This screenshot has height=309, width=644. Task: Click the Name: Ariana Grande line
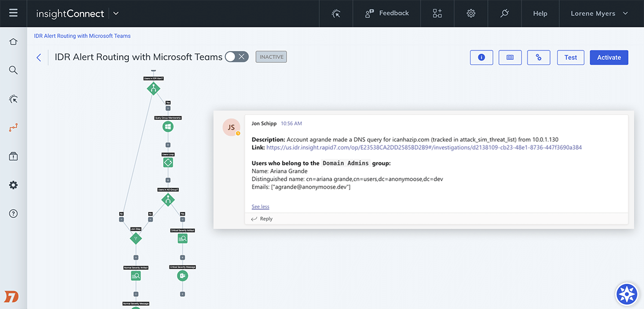[280, 171]
